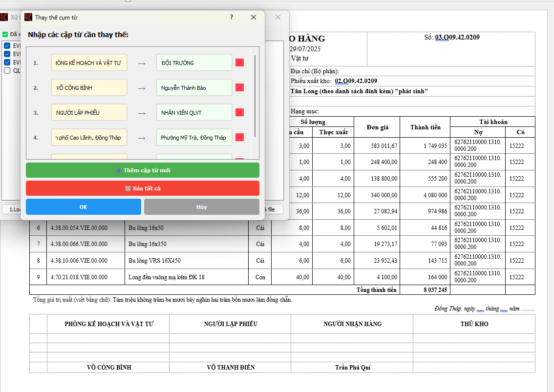Click the 1.Load button behind dialog
The width and height of the screenshot is (554, 392).
pos(11,209)
